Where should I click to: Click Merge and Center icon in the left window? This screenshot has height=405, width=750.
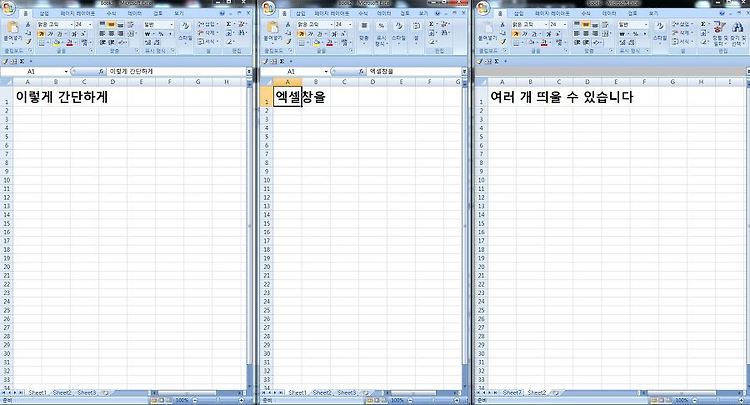(x=131, y=33)
